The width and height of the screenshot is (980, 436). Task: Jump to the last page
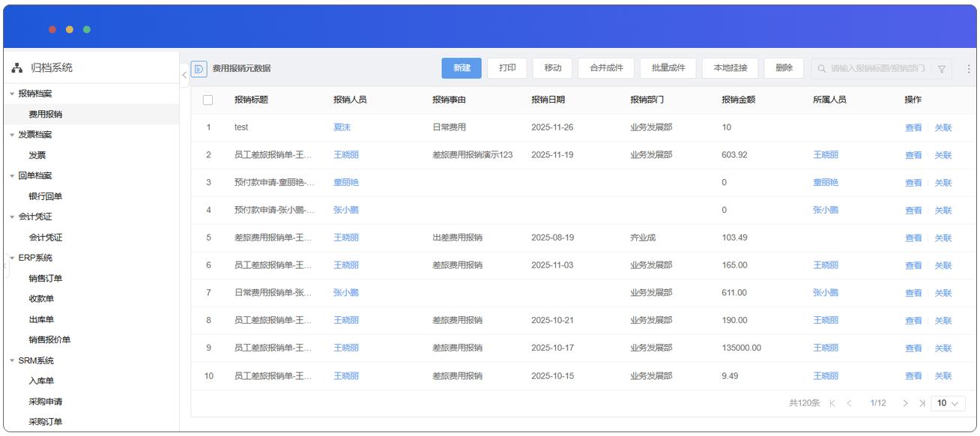922,403
